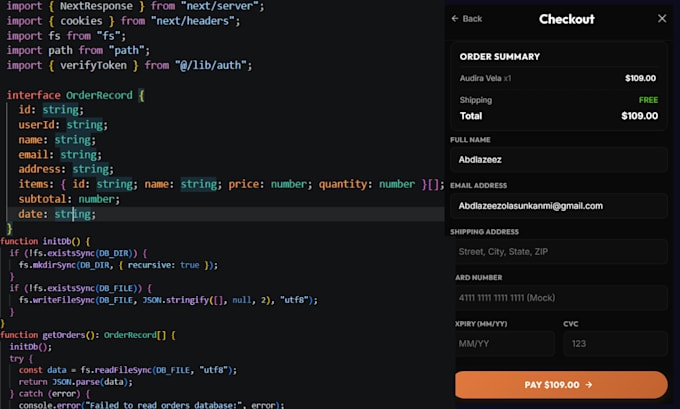The image size is (680, 409).
Task: Select the Shipping label in order summary
Action: coord(476,100)
